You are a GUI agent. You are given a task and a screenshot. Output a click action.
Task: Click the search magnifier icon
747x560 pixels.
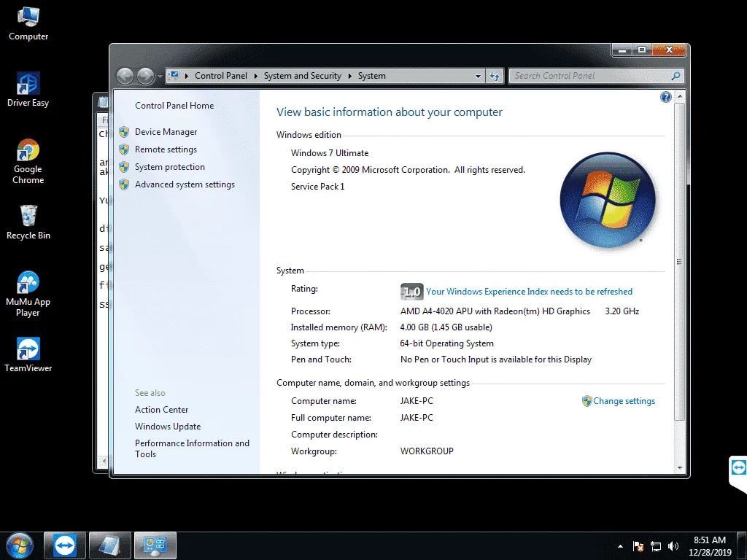(x=676, y=76)
